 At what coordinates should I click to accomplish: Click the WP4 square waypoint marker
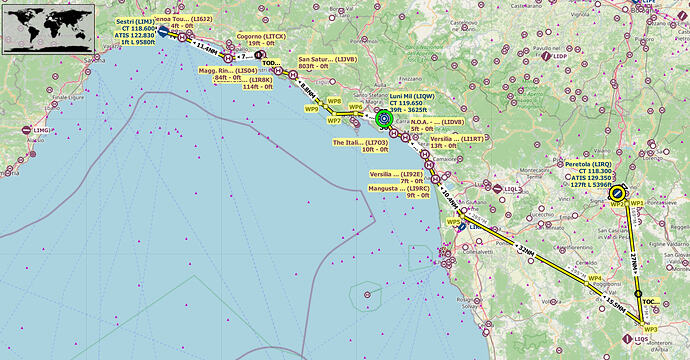click(586, 284)
